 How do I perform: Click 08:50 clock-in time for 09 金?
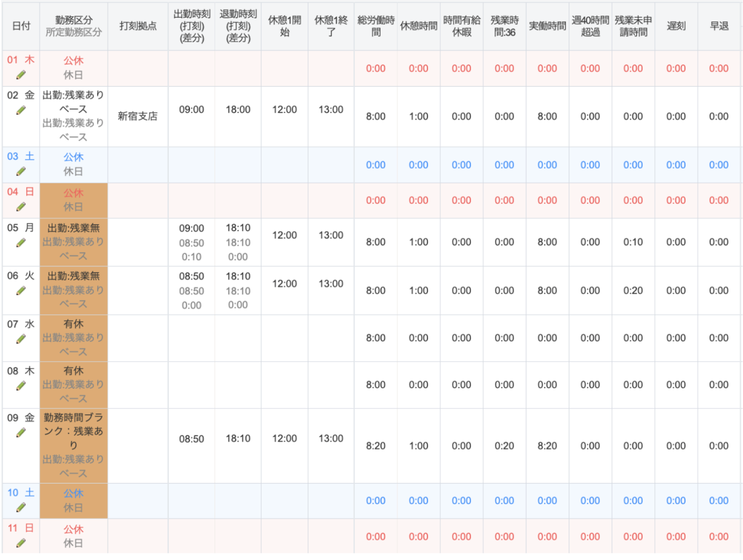191,439
